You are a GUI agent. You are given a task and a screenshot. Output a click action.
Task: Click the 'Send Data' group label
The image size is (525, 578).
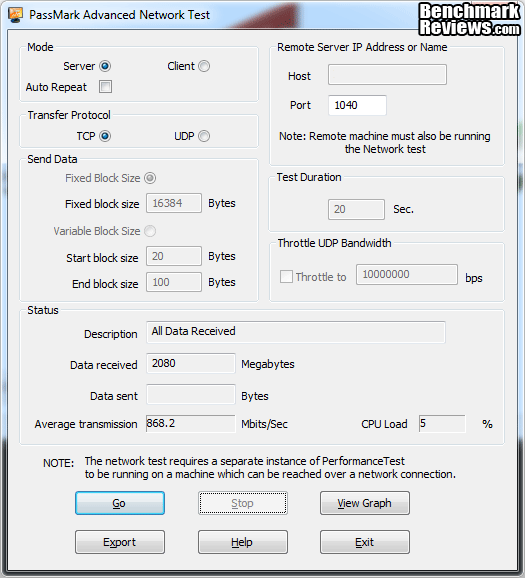point(52,159)
